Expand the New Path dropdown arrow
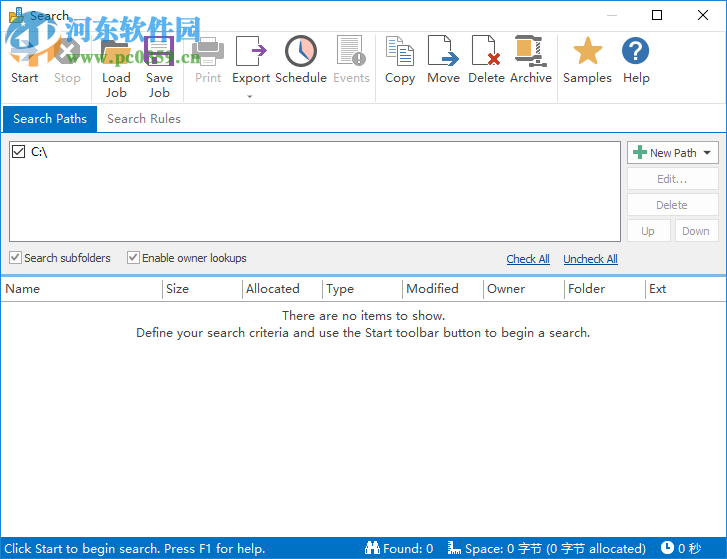 (707, 152)
